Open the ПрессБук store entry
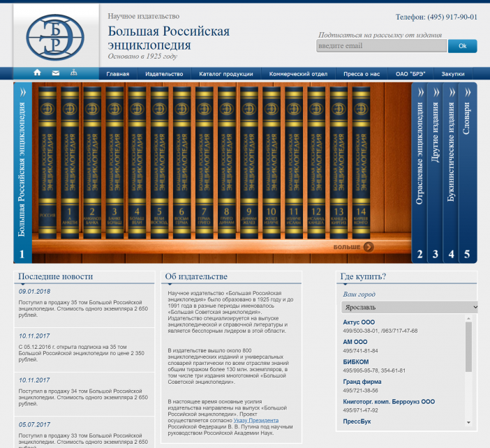The width and height of the screenshot is (490, 448). 357,421
